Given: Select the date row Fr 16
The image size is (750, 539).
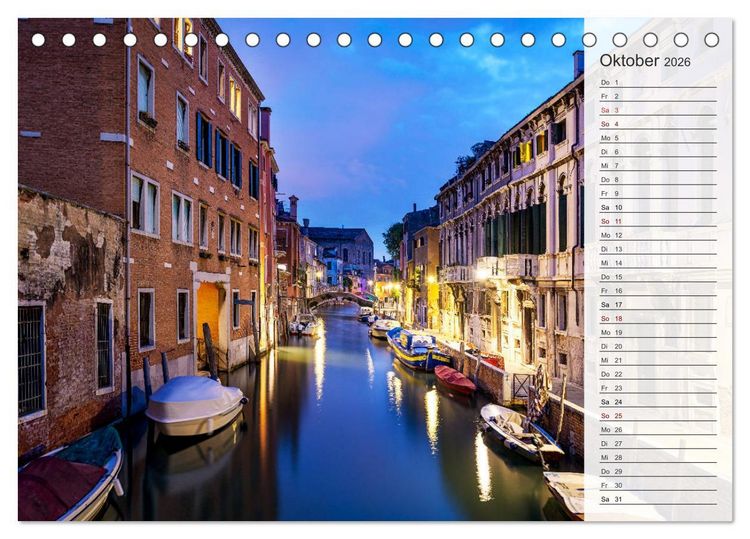Looking at the screenshot, I should [x=658, y=290].
